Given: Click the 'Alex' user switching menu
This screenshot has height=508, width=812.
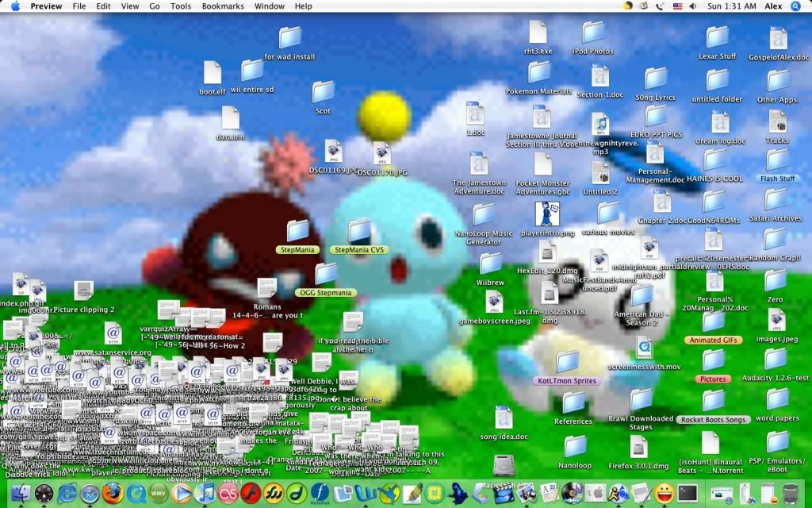Looking at the screenshot, I should click(773, 6).
